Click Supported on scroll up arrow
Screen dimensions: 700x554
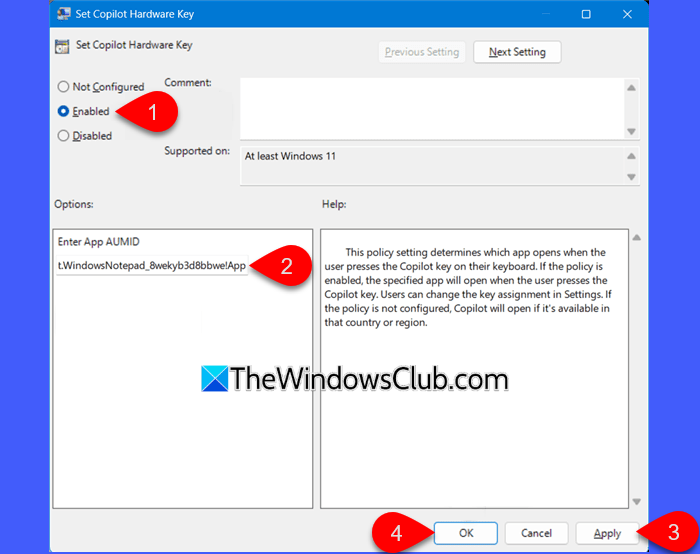click(x=631, y=156)
